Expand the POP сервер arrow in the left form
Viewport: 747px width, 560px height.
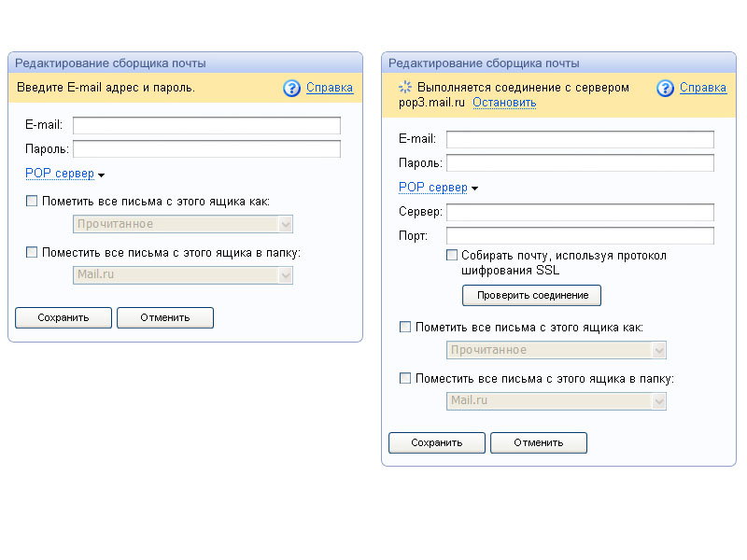[x=101, y=175]
